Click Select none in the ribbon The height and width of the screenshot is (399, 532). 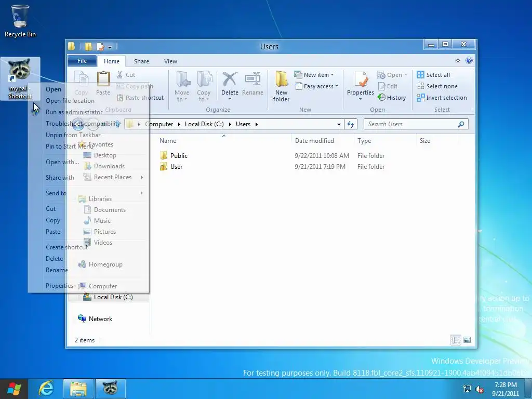click(x=437, y=86)
